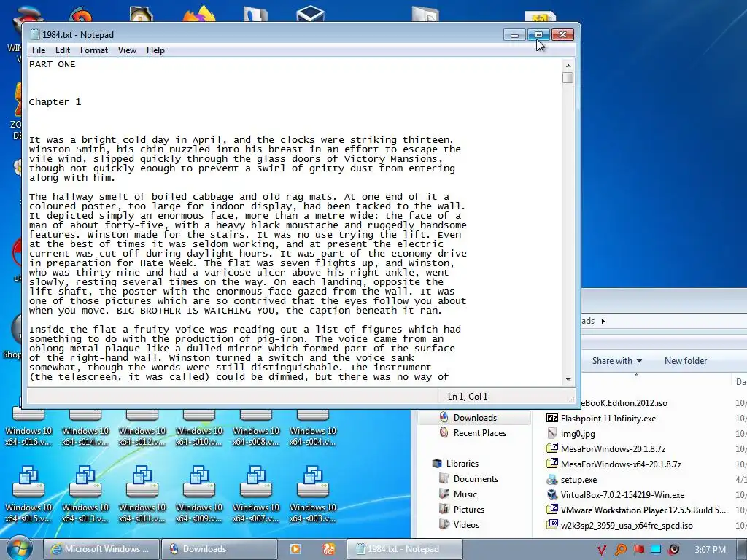Select MesaForWindows-x64-20.1.8.7z file
The image size is (747, 560).
pyautogui.click(x=621, y=464)
